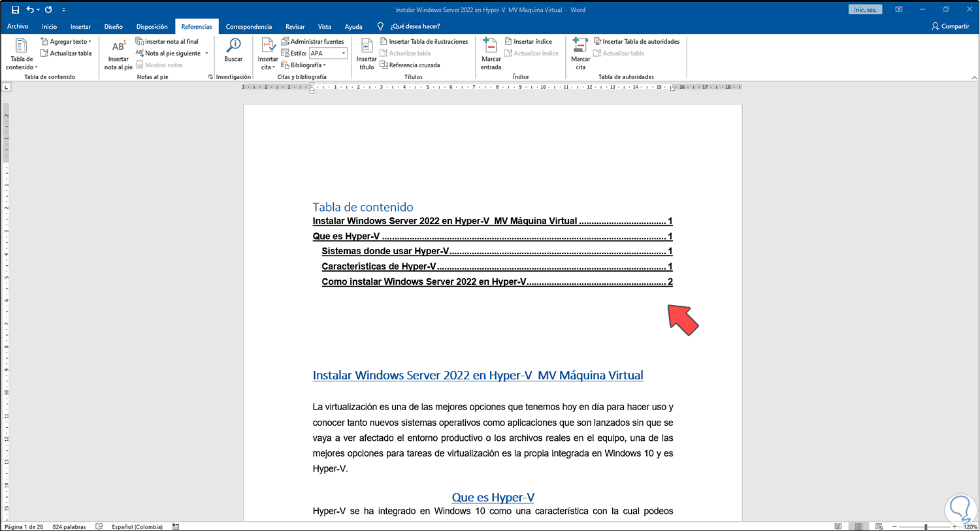This screenshot has height=531, width=980.
Task: Switch to the Diseño tab
Action: point(113,27)
